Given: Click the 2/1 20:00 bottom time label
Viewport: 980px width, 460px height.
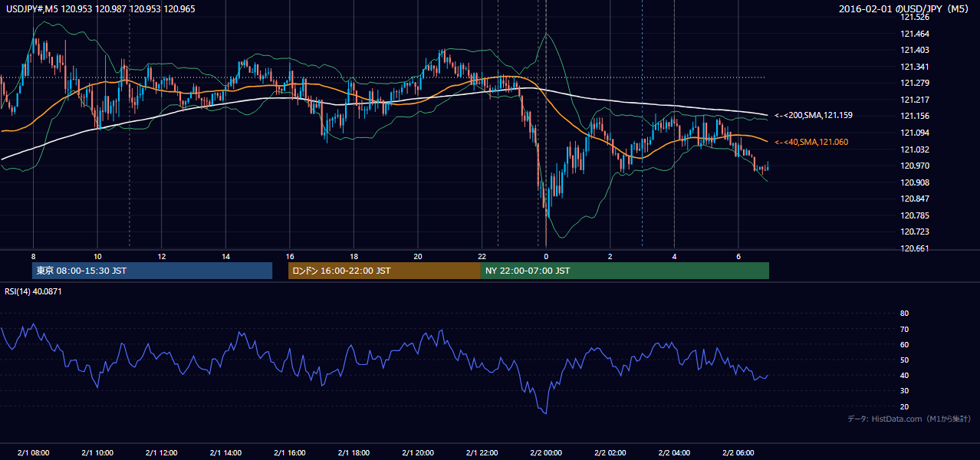Looking at the screenshot, I should pyautogui.click(x=417, y=452).
